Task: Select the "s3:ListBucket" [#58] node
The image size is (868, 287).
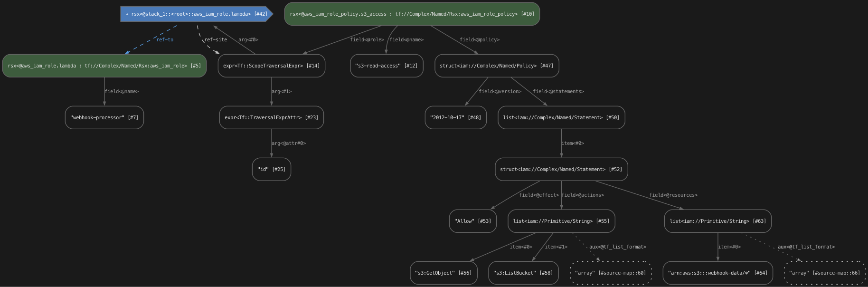Action: coord(523,273)
